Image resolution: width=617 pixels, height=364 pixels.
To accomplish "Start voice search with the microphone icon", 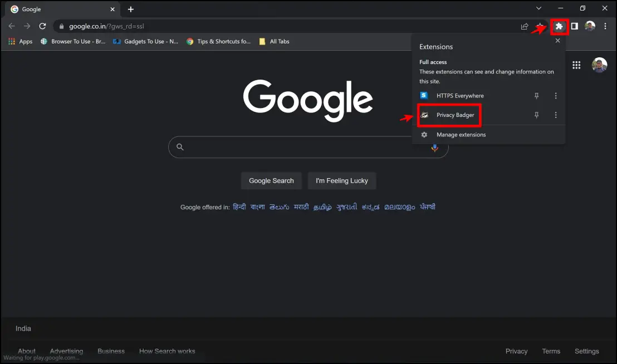I will 434,147.
